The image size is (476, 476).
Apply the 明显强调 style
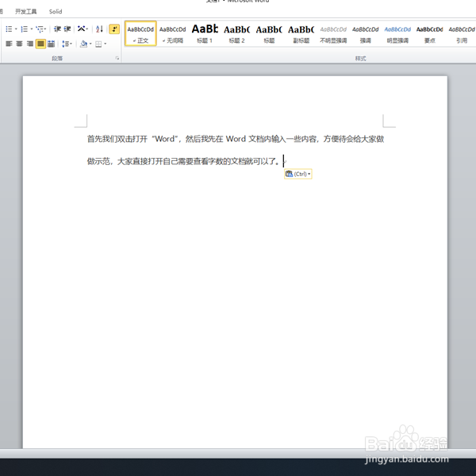(x=397, y=33)
